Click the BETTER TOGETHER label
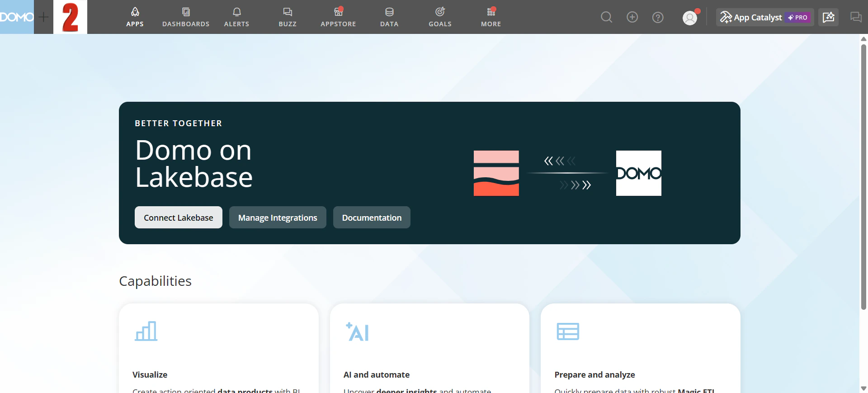Image resolution: width=868 pixels, height=393 pixels. 178,123
